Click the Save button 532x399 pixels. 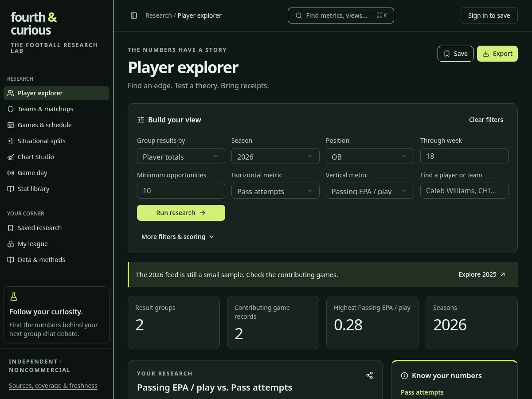pyautogui.click(x=455, y=54)
